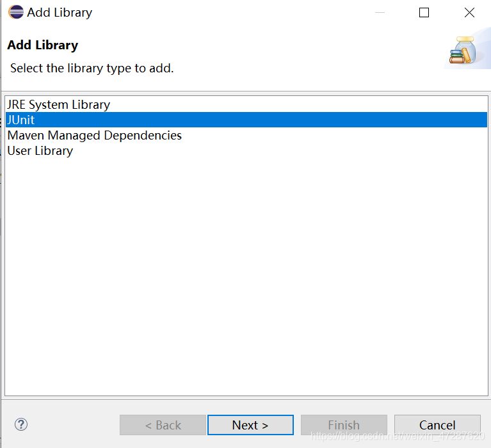Choose Maven Managed Dependencies entry

point(246,135)
